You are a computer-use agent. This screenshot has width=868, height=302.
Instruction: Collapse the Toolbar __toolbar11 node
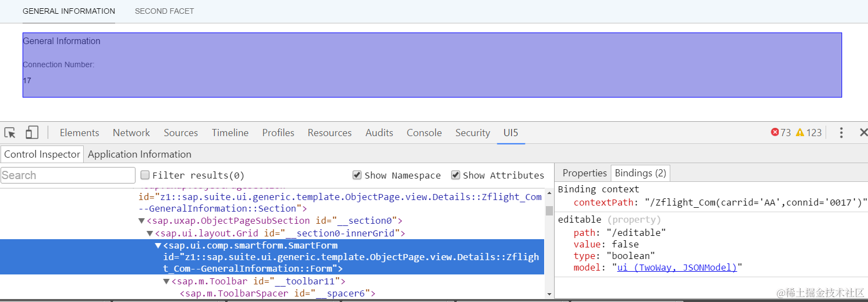click(x=166, y=282)
